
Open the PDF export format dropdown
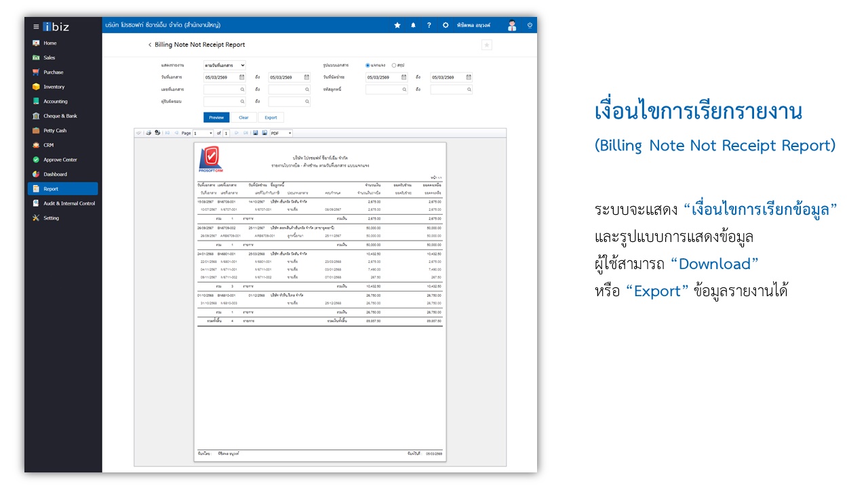pos(281,133)
